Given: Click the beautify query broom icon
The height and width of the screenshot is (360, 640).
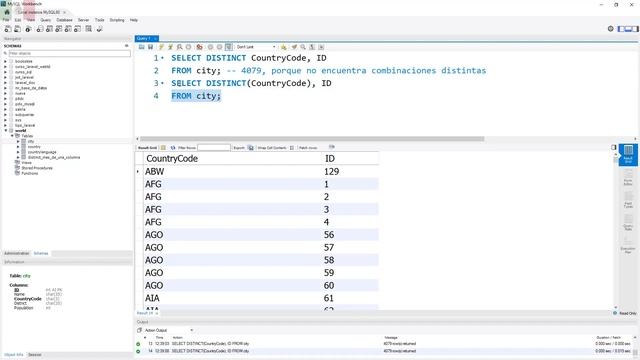Looking at the screenshot, I should coord(294,47).
